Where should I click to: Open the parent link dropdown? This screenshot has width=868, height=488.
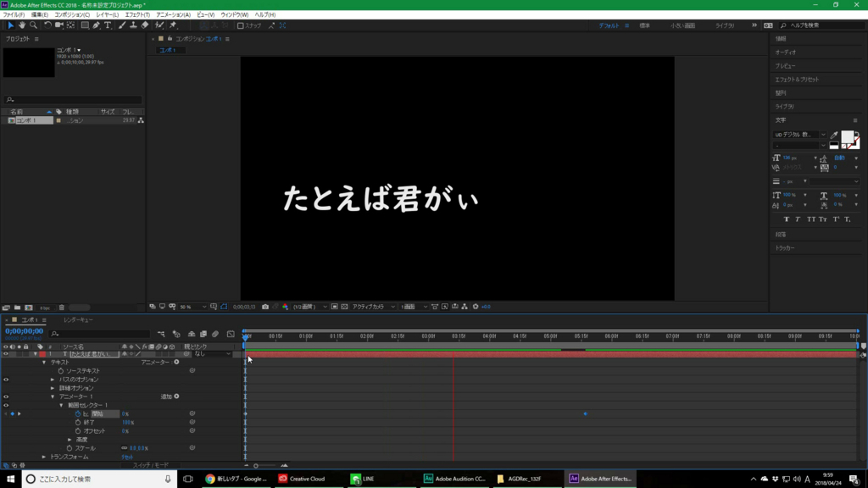[213, 354]
